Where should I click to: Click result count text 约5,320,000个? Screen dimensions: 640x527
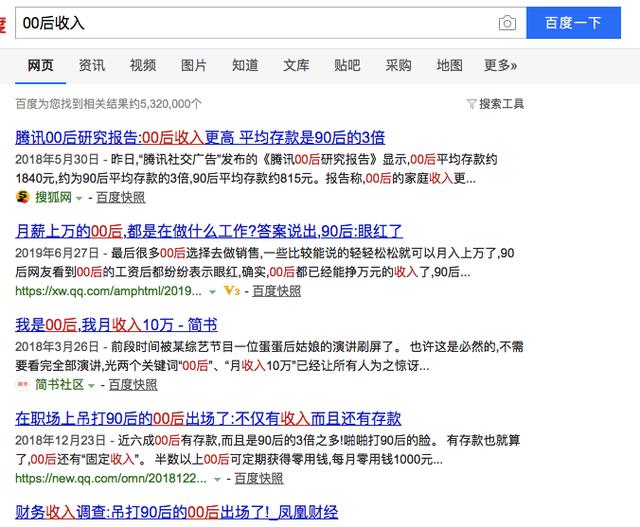tap(165, 104)
